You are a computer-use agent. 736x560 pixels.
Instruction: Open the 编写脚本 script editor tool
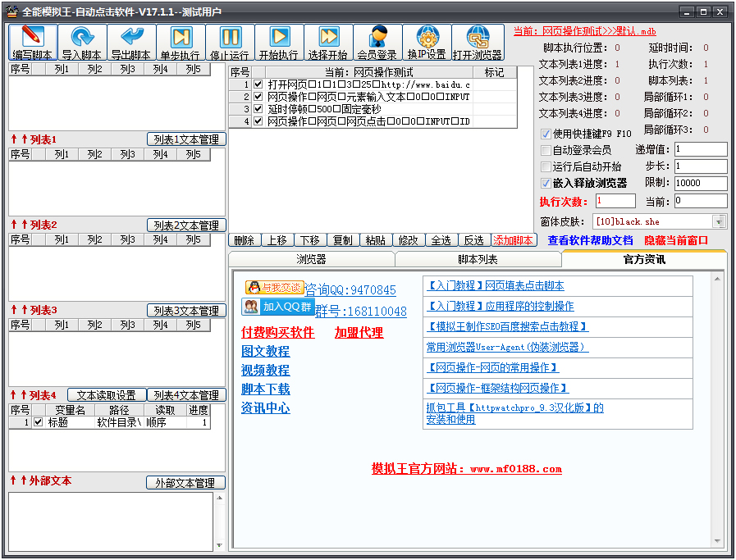coord(33,43)
